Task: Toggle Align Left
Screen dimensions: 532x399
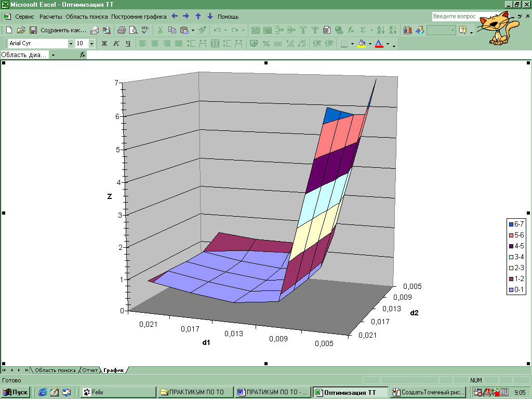Action: [143, 44]
